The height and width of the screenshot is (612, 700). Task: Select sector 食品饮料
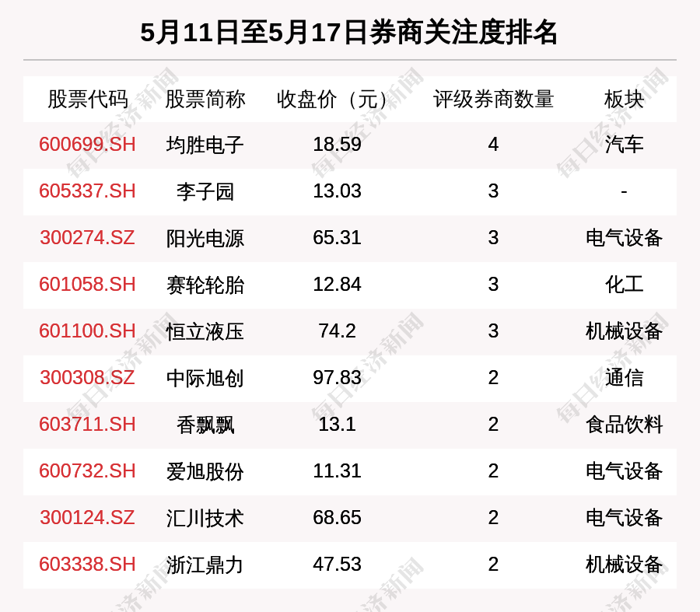(624, 425)
